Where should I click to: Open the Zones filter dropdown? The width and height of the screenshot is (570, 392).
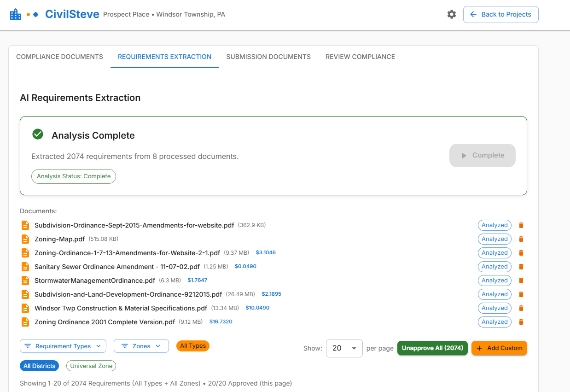coord(141,346)
